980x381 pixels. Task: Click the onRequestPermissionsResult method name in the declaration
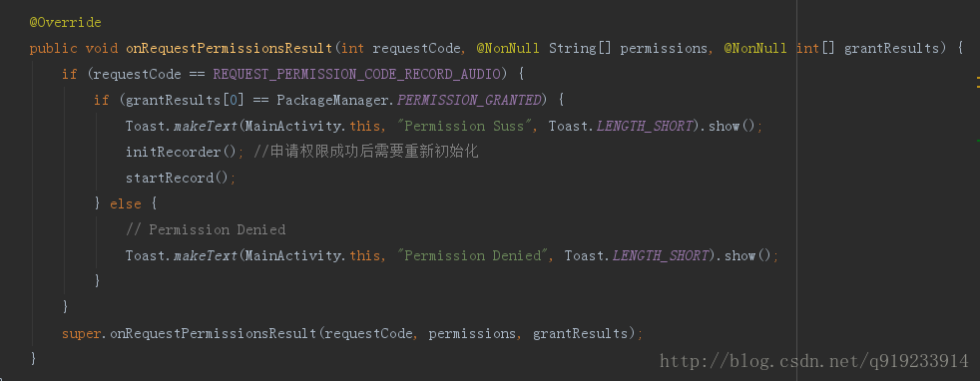pyautogui.click(x=230, y=48)
